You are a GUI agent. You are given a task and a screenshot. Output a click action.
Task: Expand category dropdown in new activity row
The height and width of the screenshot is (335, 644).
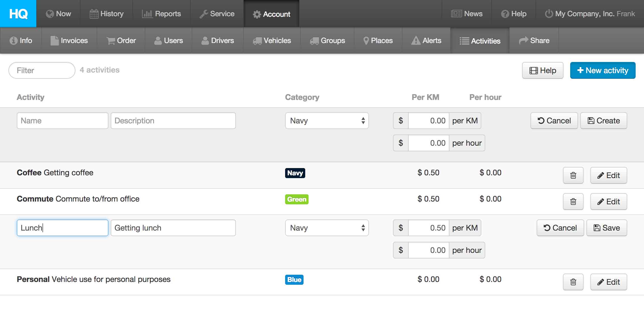click(327, 121)
